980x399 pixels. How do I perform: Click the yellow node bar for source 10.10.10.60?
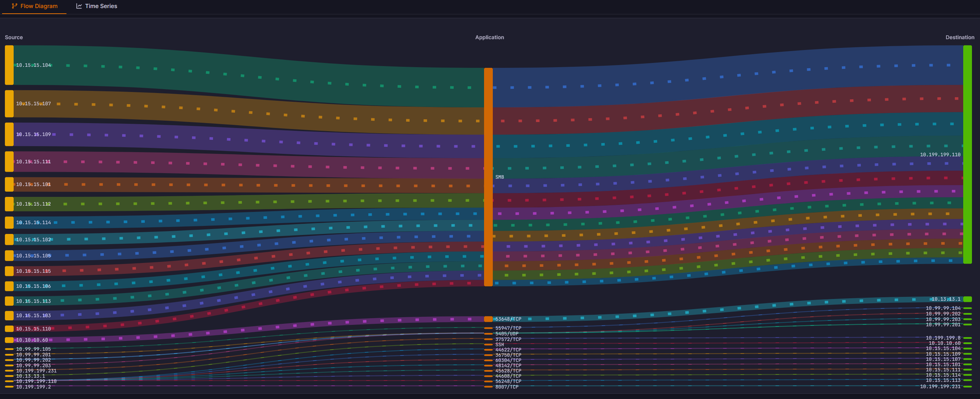click(x=8, y=340)
